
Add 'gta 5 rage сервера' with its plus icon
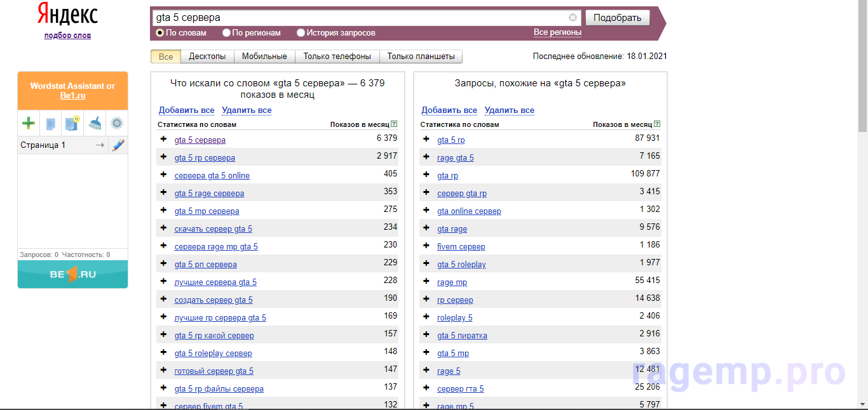click(163, 193)
